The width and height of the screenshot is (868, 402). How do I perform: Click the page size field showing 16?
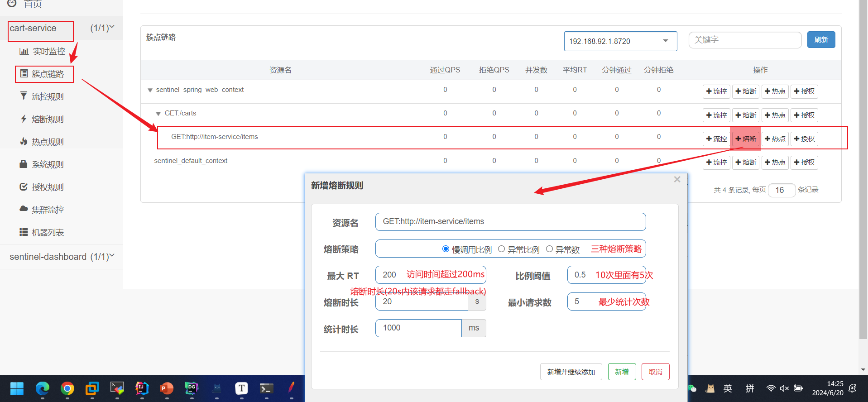pos(782,190)
